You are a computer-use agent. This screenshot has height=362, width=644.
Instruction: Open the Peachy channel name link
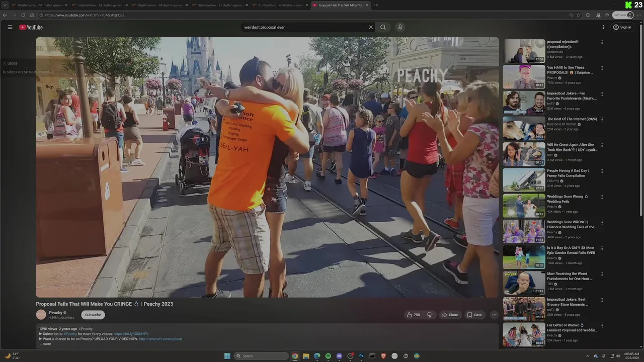pyautogui.click(x=55, y=313)
